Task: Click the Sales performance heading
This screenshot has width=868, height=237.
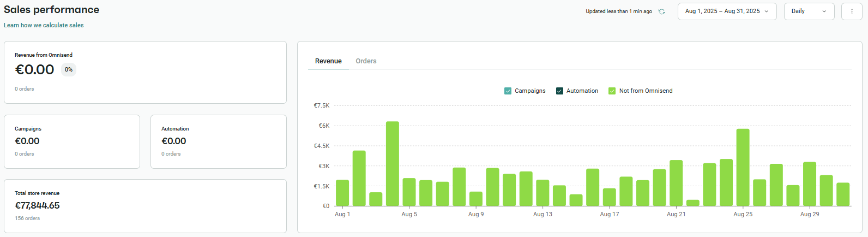Action: pyautogui.click(x=51, y=10)
